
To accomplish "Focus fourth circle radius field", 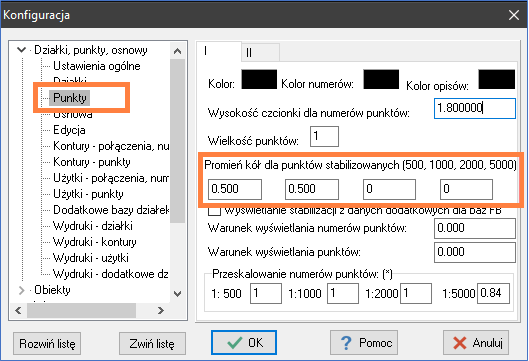I will click(x=466, y=189).
